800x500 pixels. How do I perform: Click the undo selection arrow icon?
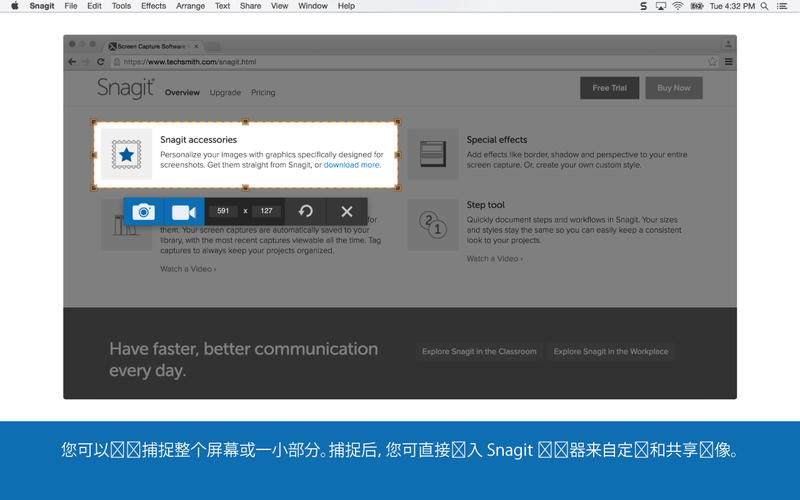tap(306, 211)
